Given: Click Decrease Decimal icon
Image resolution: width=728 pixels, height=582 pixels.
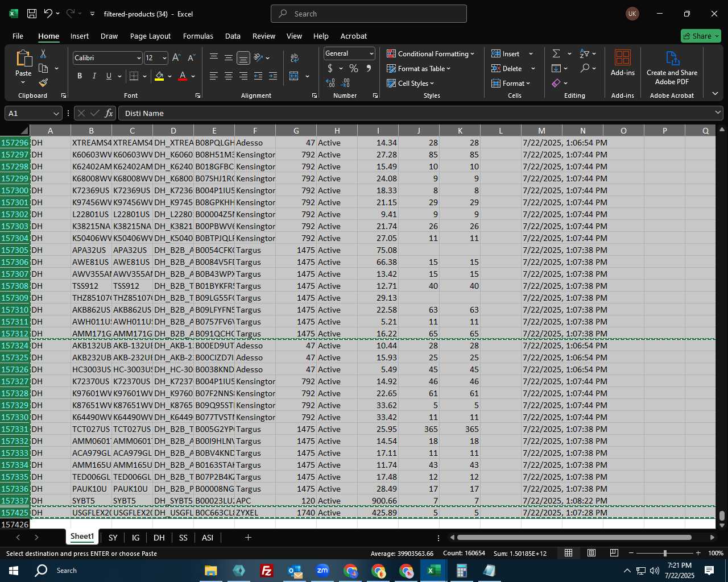Looking at the screenshot, I should pyautogui.click(x=346, y=83).
